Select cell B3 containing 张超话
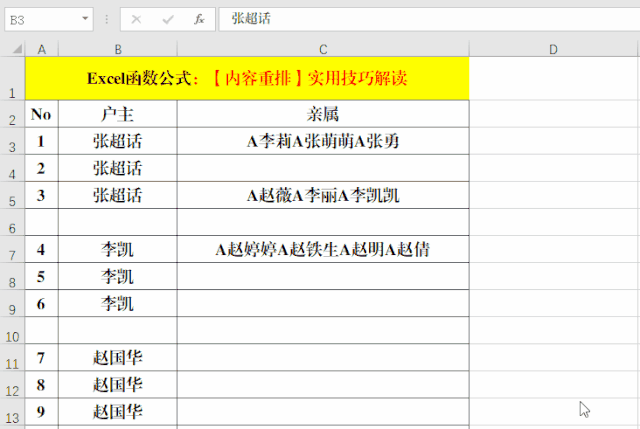Screen dimensions: 640x429 (118, 141)
